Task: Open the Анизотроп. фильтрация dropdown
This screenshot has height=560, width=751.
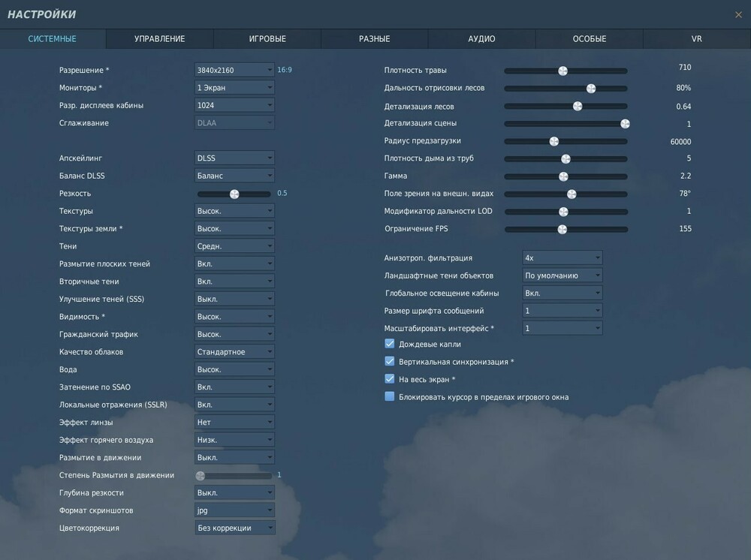Action: tap(561, 257)
